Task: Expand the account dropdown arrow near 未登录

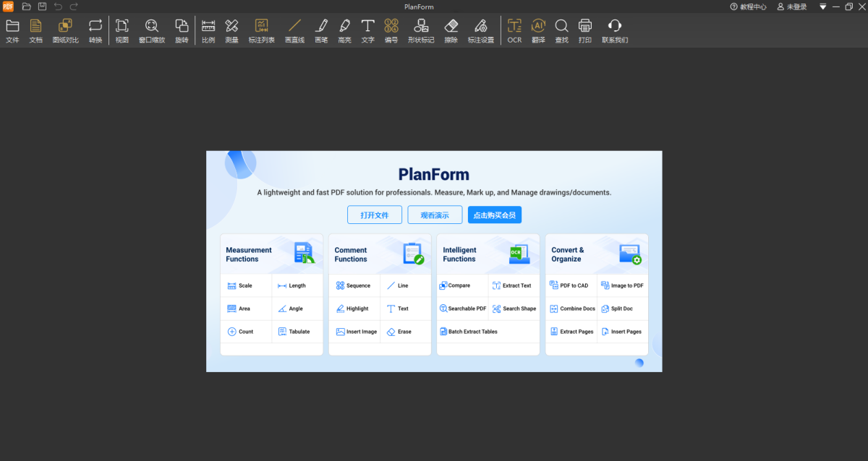Action: pos(822,7)
